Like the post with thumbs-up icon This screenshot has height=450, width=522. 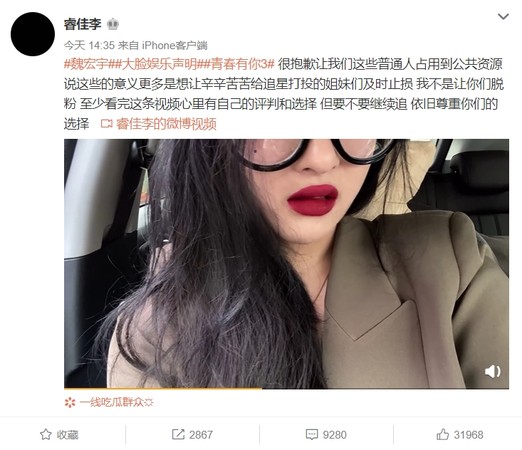coord(442,434)
